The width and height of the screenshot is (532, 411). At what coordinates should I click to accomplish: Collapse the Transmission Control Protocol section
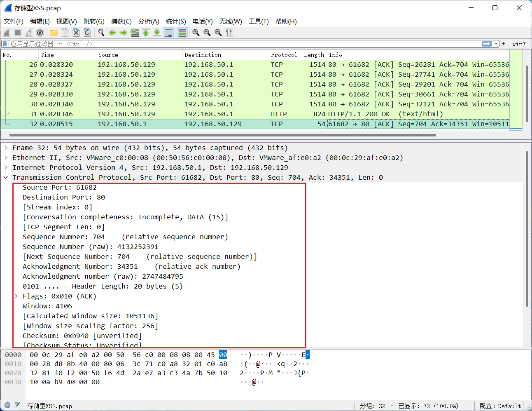(6, 177)
